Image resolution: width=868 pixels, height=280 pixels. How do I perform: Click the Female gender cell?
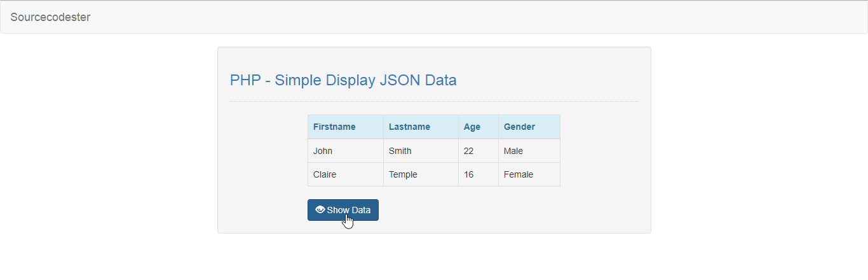tap(519, 174)
